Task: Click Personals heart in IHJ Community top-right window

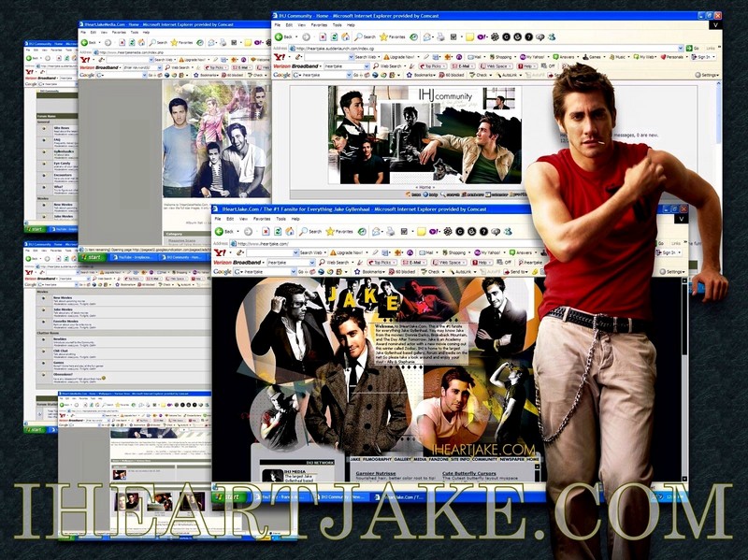Action: click(x=671, y=57)
